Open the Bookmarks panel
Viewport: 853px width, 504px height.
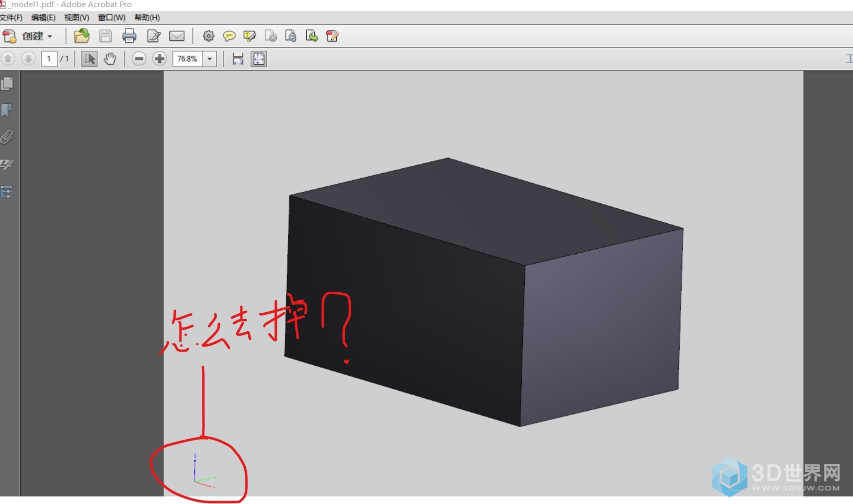click(7, 110)
